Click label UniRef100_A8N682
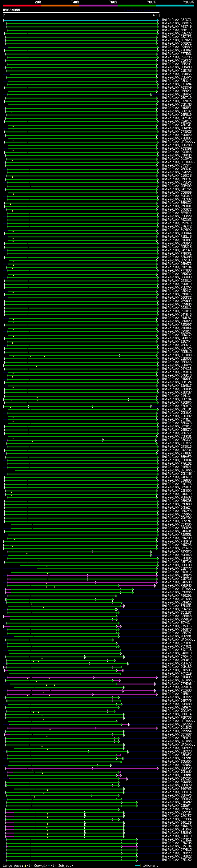The height and width of the screenshot is (868, 197). (177, 497)
